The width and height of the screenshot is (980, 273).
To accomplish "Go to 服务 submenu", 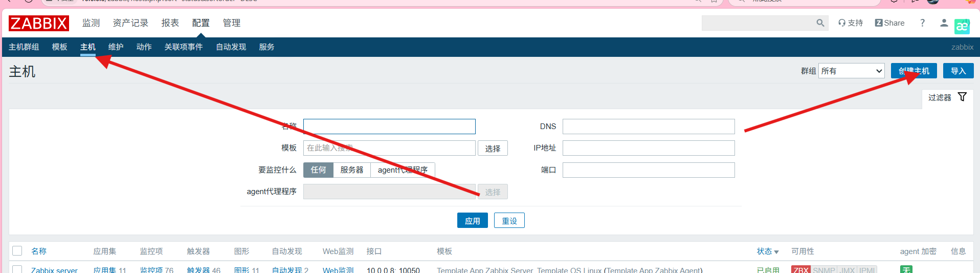I will 267,47.
